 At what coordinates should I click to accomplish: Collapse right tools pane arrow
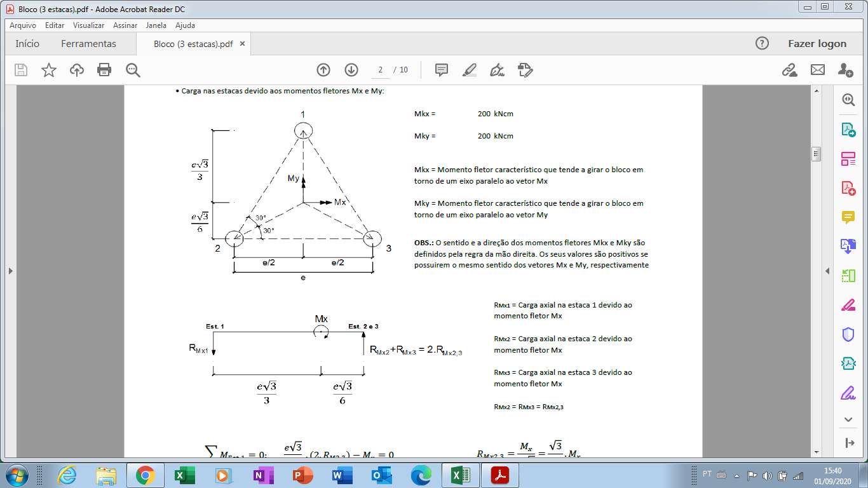click(827, 271)
